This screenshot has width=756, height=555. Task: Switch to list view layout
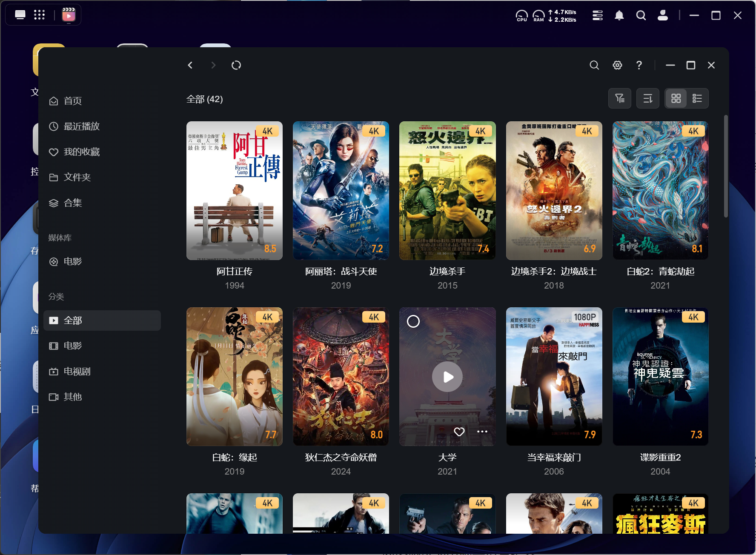[x=697, y=99]
